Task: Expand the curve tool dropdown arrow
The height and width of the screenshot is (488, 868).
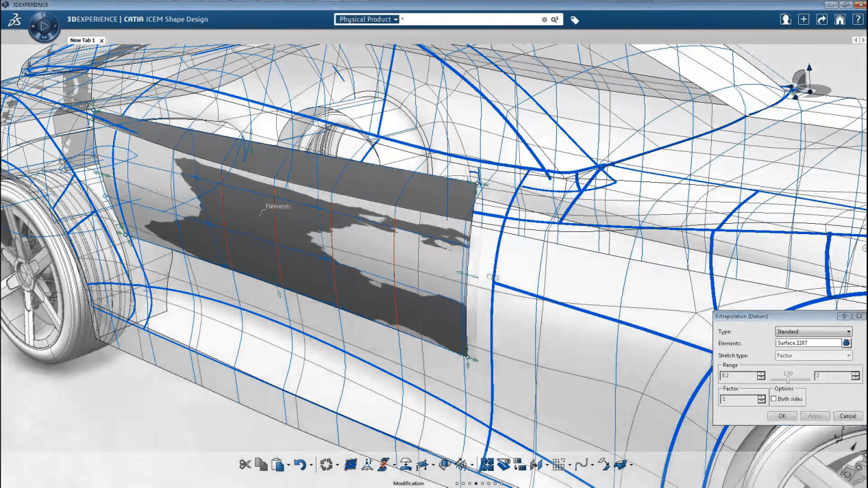Action: tap(592, 465)
